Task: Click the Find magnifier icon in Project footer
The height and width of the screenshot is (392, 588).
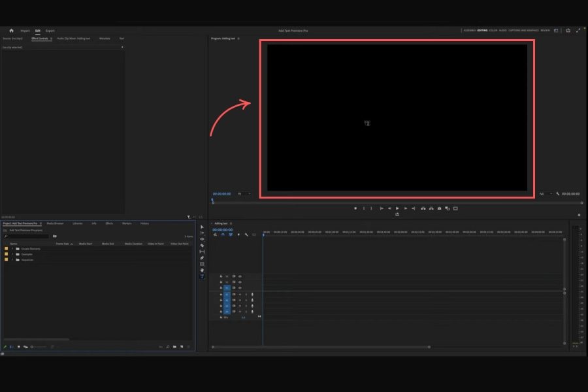Action: click(x=168, y=347)
